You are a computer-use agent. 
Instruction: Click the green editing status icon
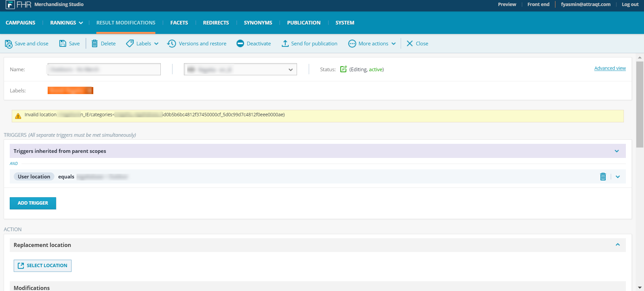point(343,69)
